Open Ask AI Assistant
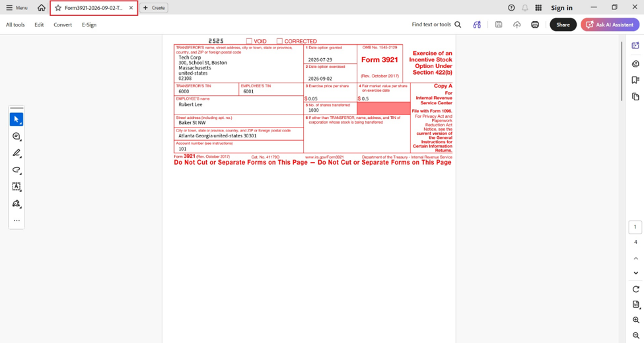Image resolution: width=644 pixels, height=343 pixels. [x=610, y=24]
